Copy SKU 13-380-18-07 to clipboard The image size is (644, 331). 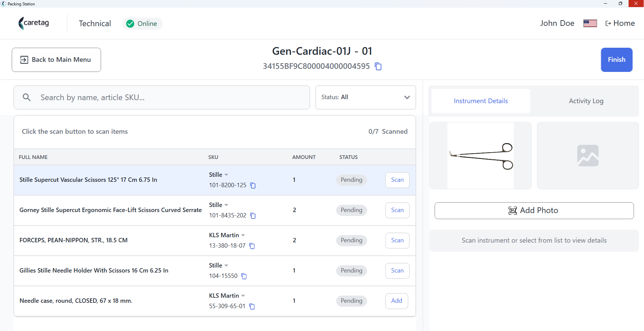click(x=252, y=246)
